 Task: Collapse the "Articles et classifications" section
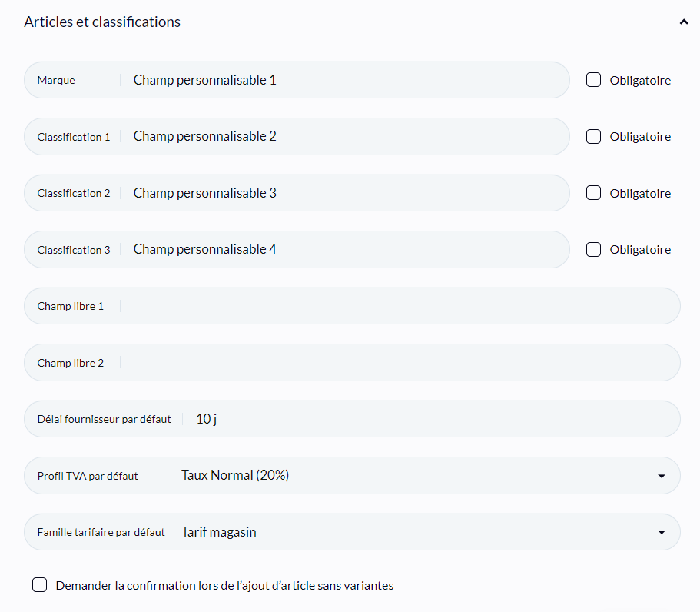coord(683,22)
